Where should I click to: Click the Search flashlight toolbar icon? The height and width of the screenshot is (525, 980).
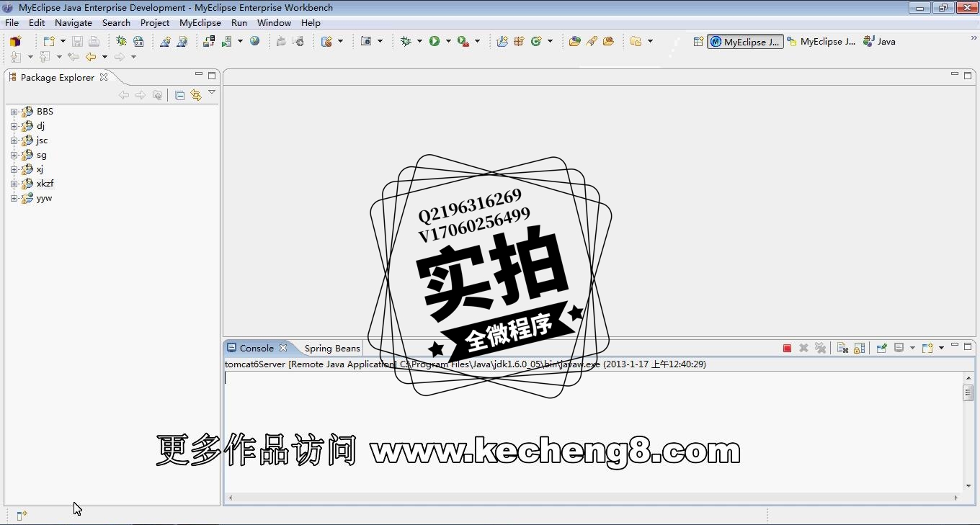[592, 42]
